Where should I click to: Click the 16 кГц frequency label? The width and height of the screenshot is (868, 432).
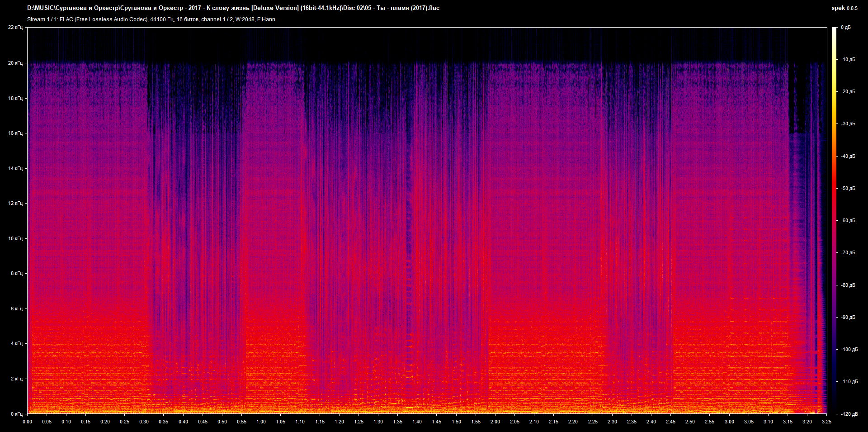pyautogui.click(x=15, y=133)
